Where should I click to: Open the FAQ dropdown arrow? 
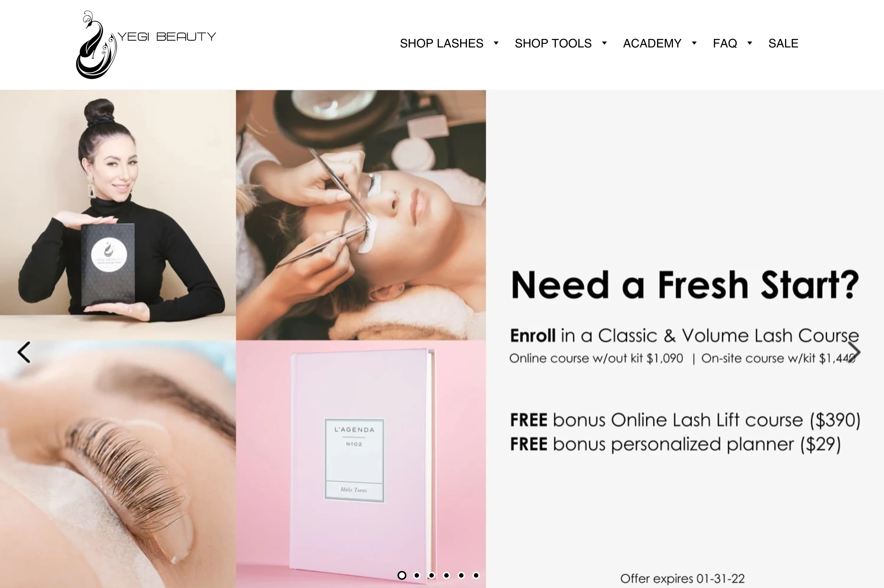pos(750,43)
